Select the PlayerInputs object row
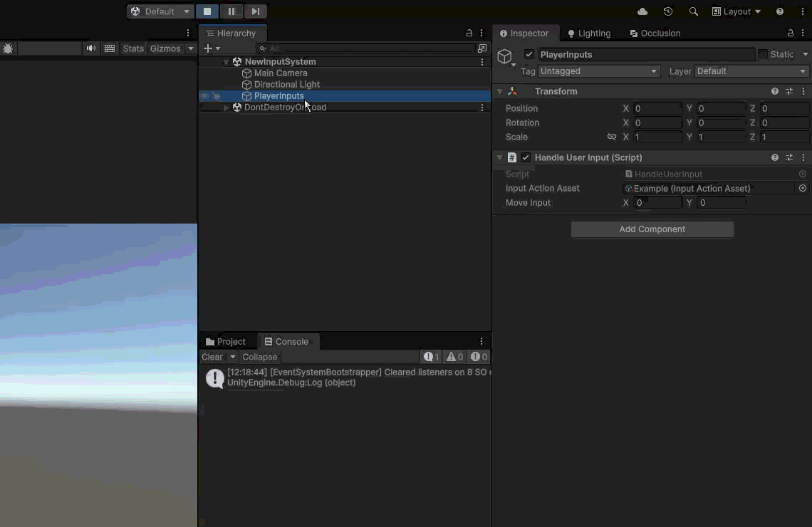The image size is (812, 527). point(345,95)
